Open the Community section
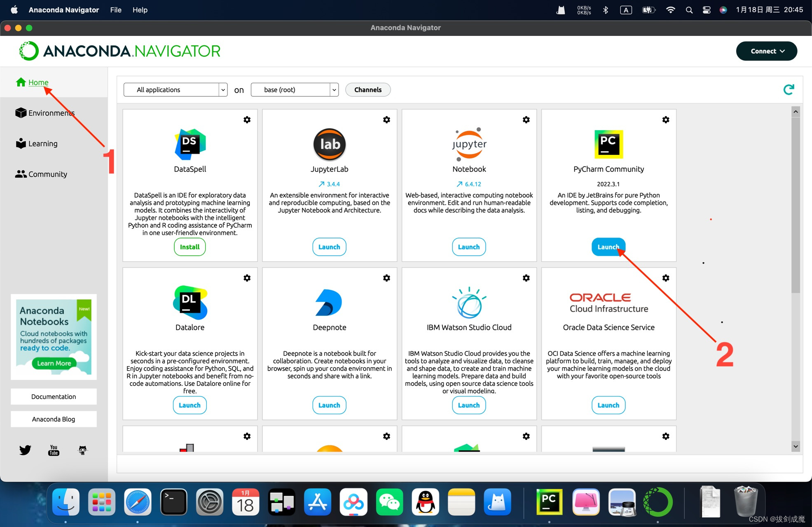The width and height of the screenshot is (812, 527). pos(47,173)
